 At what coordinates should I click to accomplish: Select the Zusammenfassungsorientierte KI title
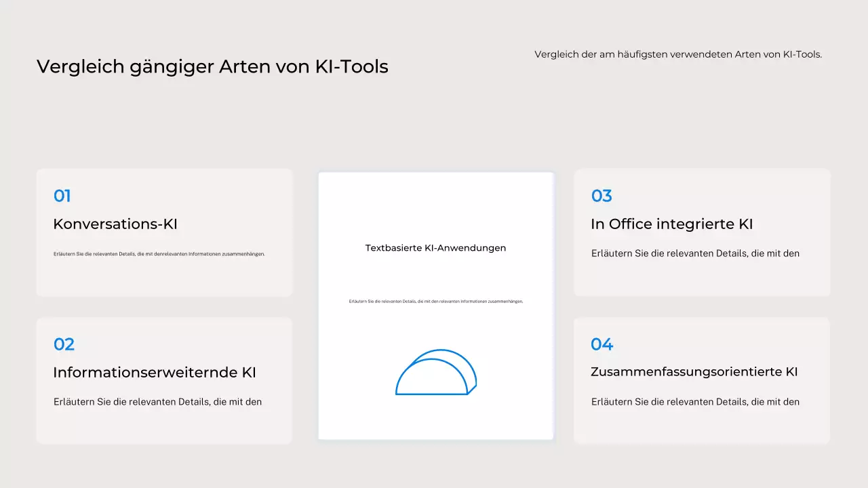pyautogui.click(x=694, y=371)
